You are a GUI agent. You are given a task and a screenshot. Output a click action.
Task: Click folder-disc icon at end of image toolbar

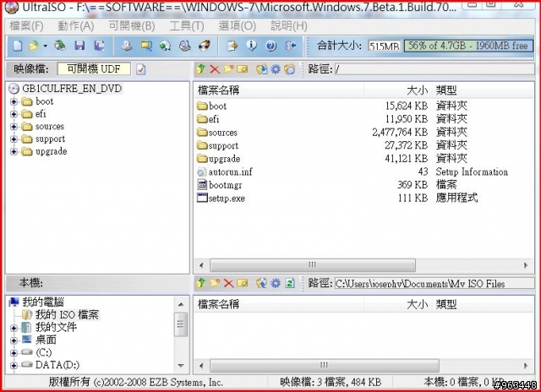290,69
